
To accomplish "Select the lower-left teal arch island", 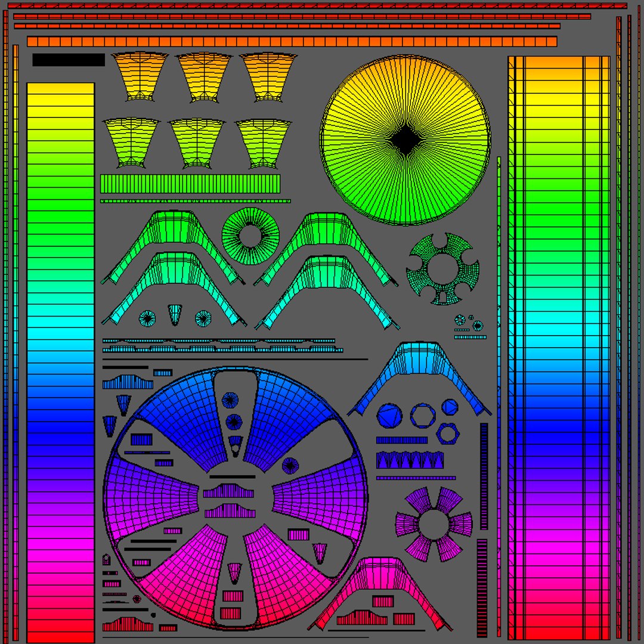I will pos(174,289).
